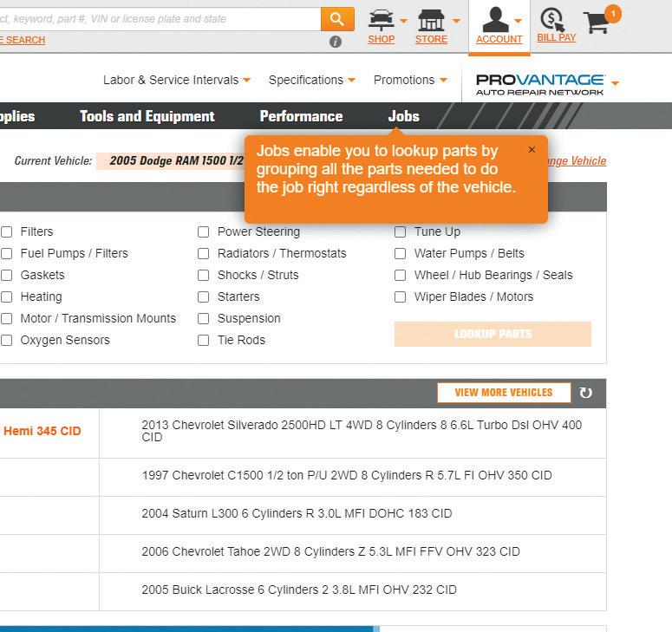
Task: Click the ProVantage Auto Repair Network logo
Action: tap(540, 84)
